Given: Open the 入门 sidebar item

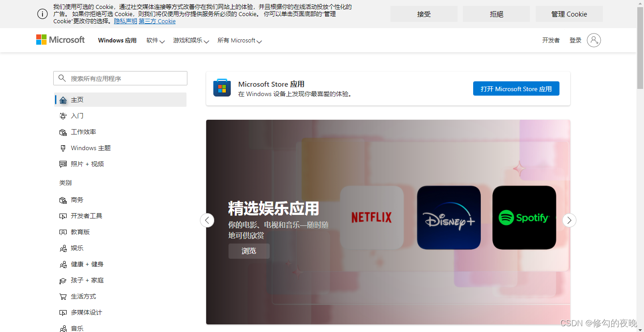Looking at the screenshot, I should tap(121, 116).
